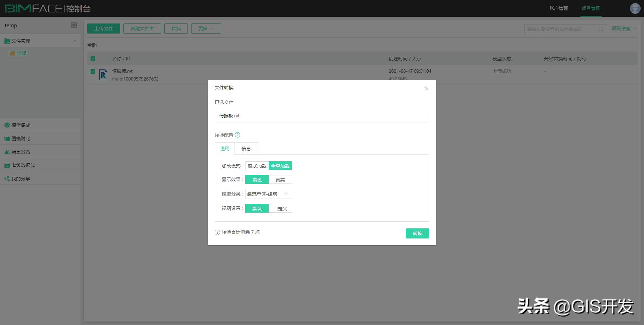Click the 名称 / ID column header
The height and width of the screenshot is (325, 644).
point(121,59)
